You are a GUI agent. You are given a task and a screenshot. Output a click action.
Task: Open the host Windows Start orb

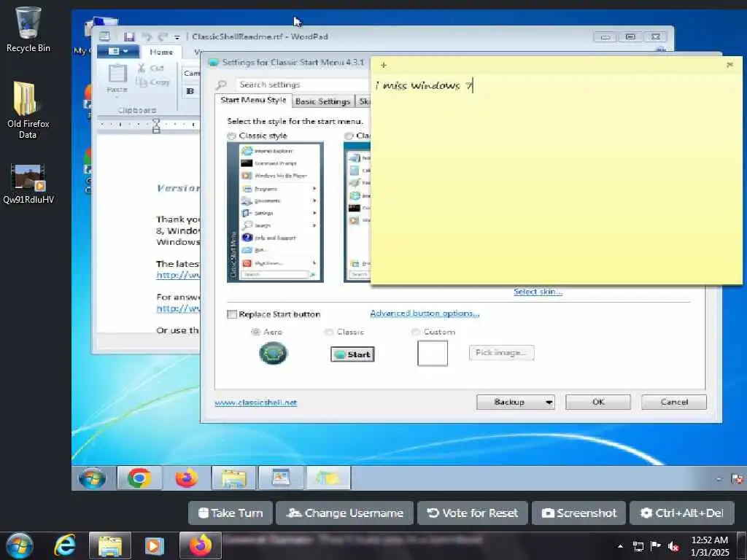[x=19, y=545]
